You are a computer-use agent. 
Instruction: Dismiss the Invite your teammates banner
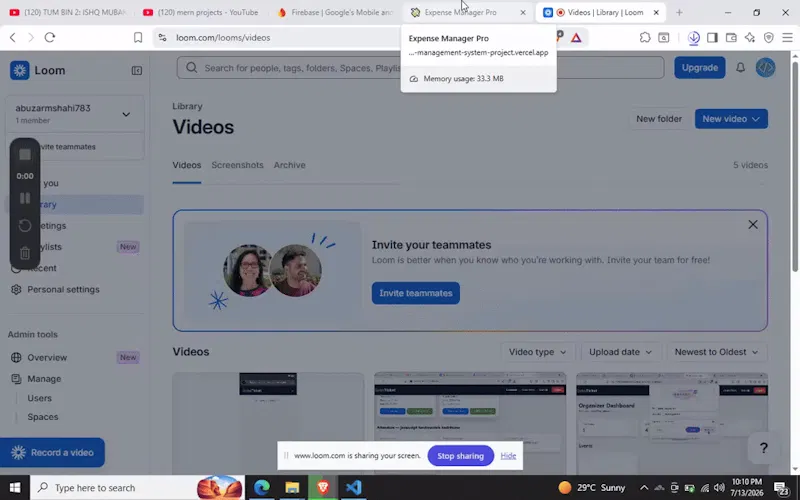pos(753,224)
